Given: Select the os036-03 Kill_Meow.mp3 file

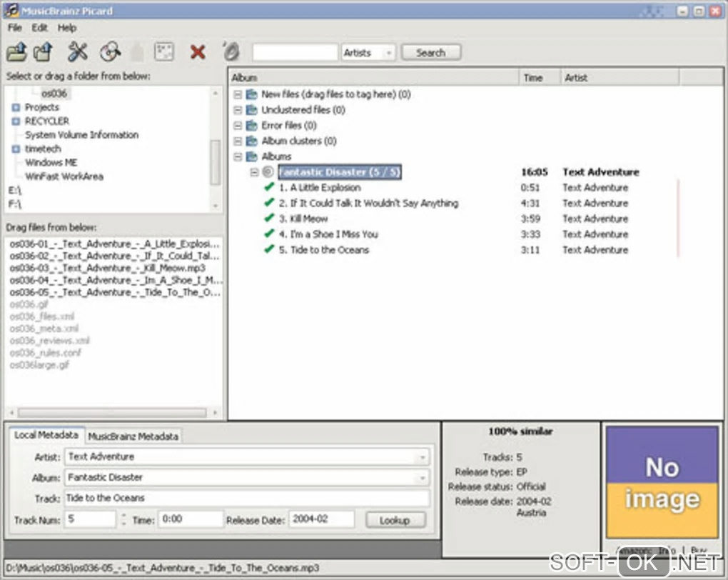Looking at the screenshot, I should click(x=107, y=268).
